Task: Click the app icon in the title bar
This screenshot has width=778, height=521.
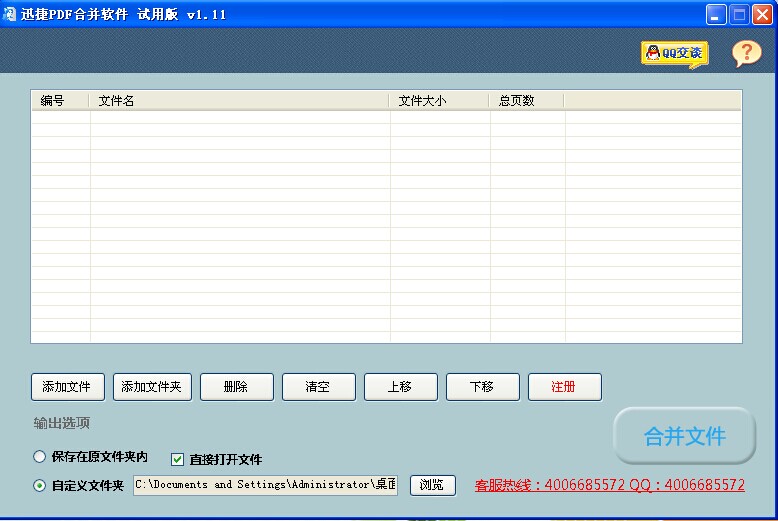Action: pyautogui.click(x=10, y=14)
